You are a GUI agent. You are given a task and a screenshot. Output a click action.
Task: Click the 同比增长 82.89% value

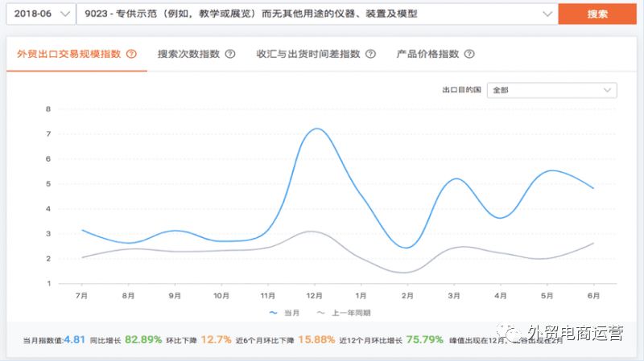[143, 339]
